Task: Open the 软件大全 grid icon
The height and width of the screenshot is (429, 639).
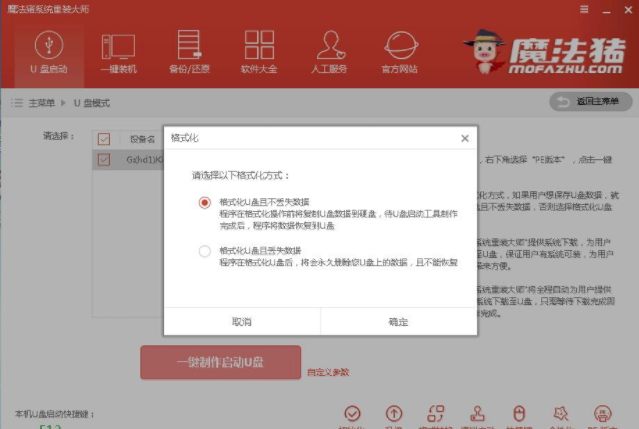Action: (x=259, y=45)
